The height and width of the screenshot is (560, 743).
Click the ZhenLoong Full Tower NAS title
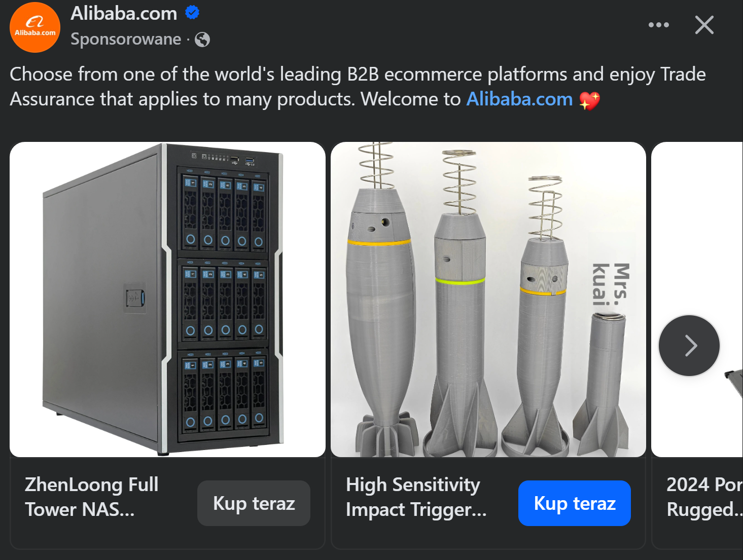coord(92,497)
